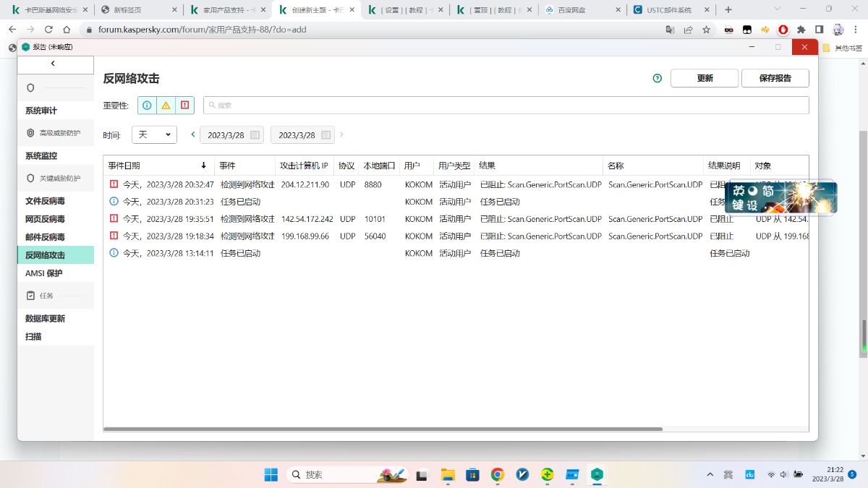The width and height of the screenshot is (868, 488).
Task: Click attacker IP 199.168.99.66
Action: click(x=305, y=236)
